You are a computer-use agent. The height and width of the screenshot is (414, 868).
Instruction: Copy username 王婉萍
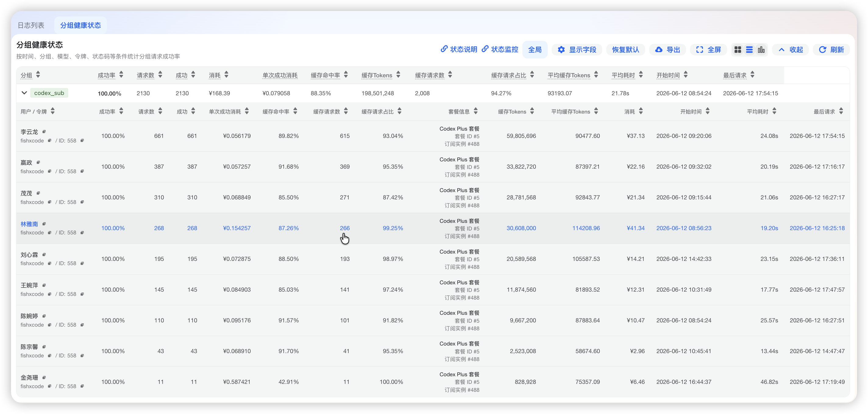[44, 285]
